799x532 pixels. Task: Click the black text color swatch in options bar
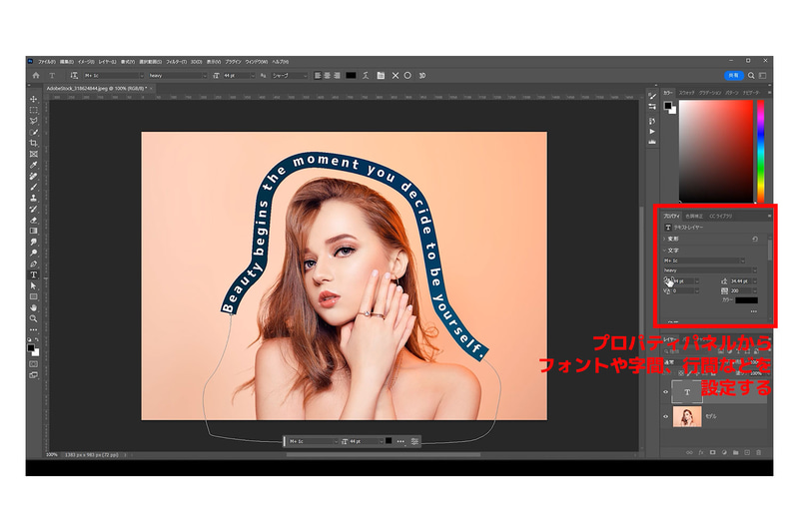[x=352, y=75]
